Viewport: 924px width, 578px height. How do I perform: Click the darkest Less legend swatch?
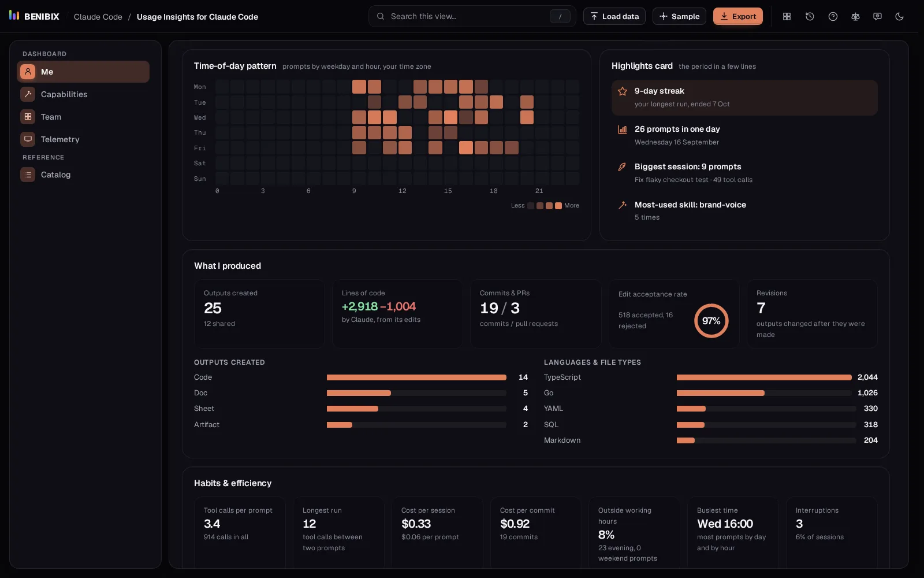[x=531, y=206]
